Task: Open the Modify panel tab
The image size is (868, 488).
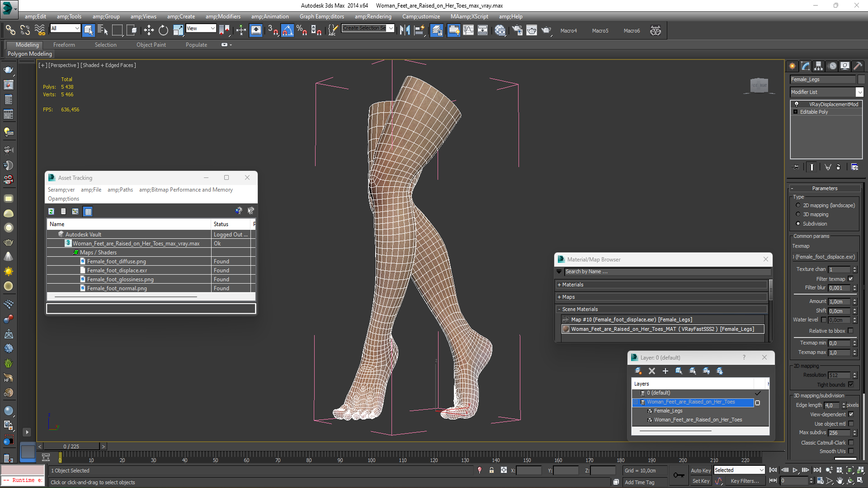Action: coord(806,66)
